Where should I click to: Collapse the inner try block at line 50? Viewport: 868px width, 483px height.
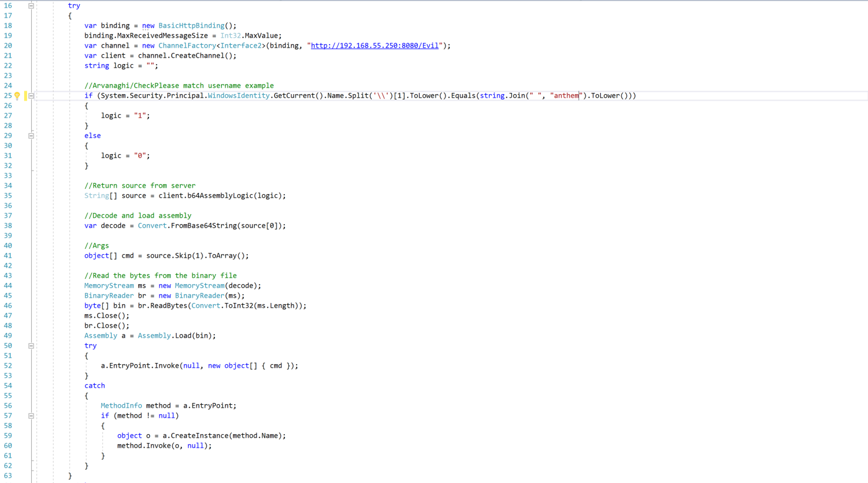pos(31,346)
